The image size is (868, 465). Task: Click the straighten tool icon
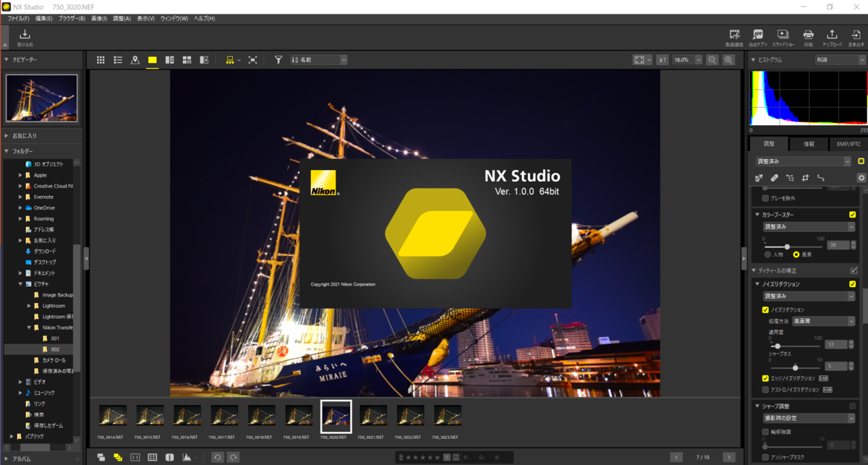click(x=820, y=178)
